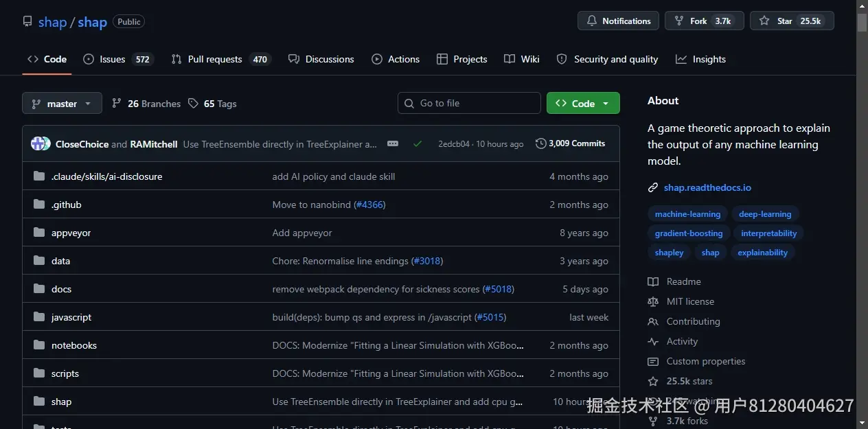Expand the green Code dropdown

tap(583, 104)
